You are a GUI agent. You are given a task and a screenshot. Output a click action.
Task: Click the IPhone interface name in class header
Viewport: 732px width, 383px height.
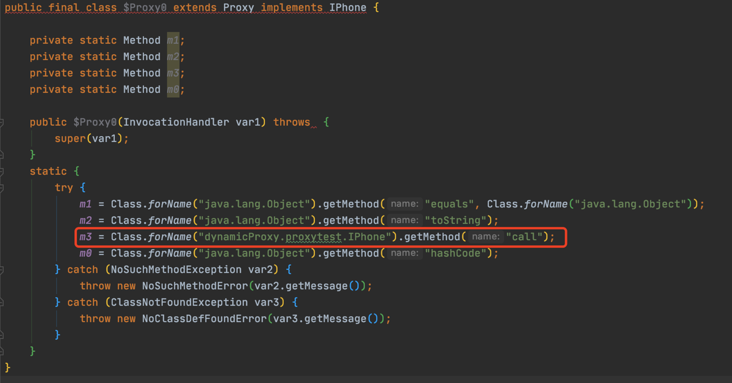(348, 7)
